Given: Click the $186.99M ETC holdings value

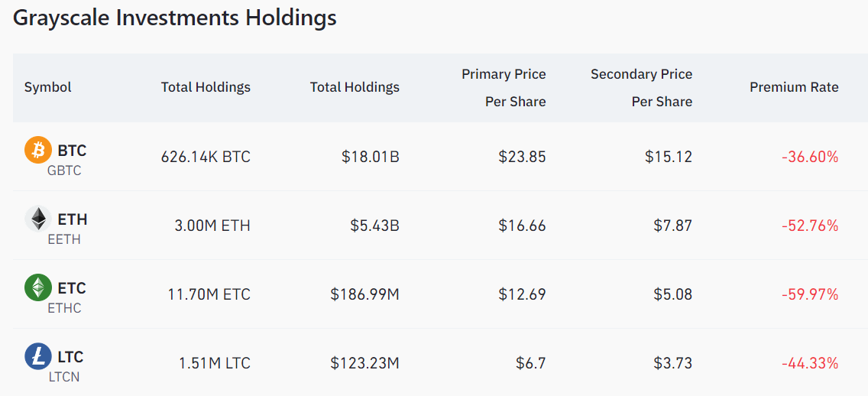Looking at the screenshot, I should click(364, 294).
